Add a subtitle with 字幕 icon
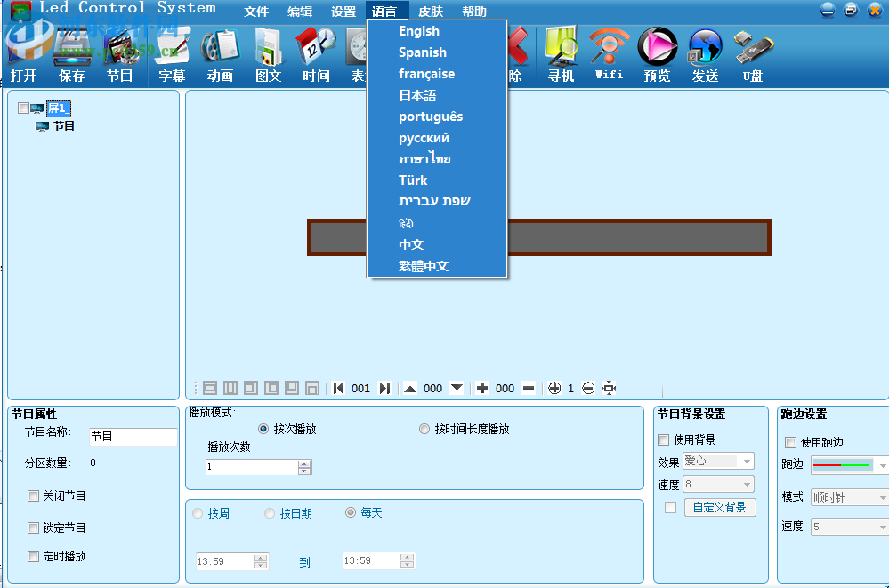This screenshot has height=588, width=889. (172, 53)
